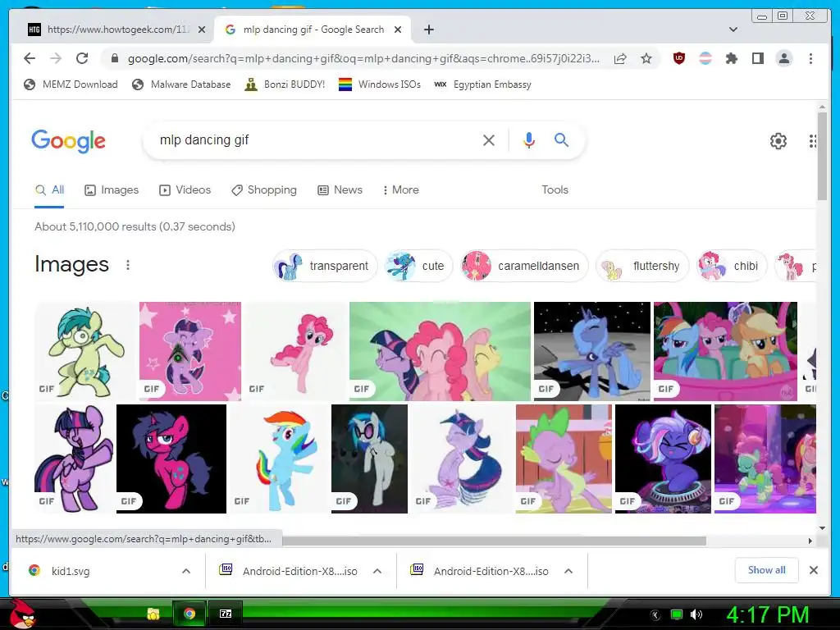The height and width of the screenshot is (630, 840).
Task: Click Show all downloads
Action: [x=767, y=570]
